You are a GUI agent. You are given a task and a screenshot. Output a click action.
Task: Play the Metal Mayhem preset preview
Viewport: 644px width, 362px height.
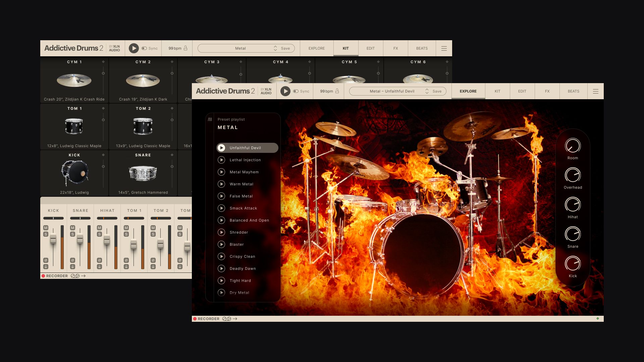pyautogui.click(x=221, y=172)
